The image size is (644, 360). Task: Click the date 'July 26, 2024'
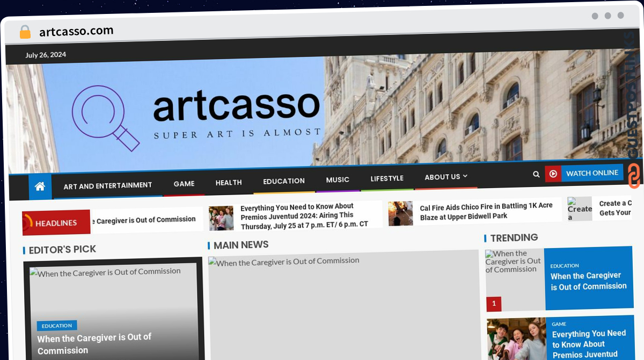(x=46, y=55)
